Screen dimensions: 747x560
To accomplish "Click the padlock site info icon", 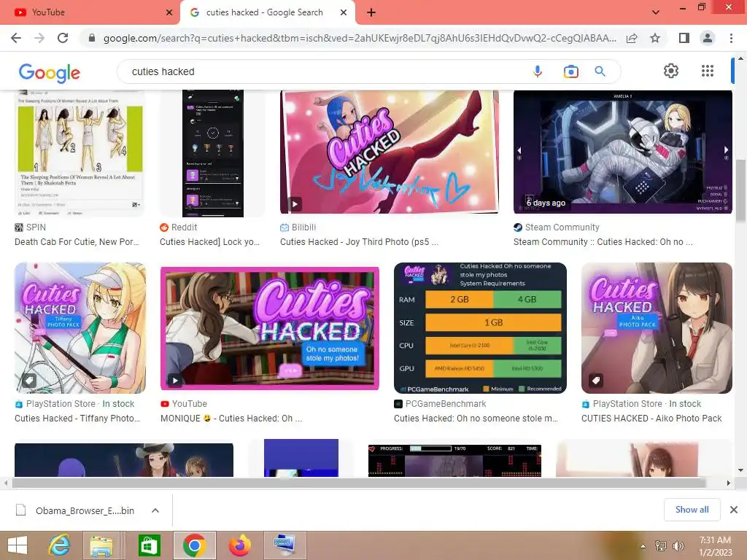I will click(92, 38).
